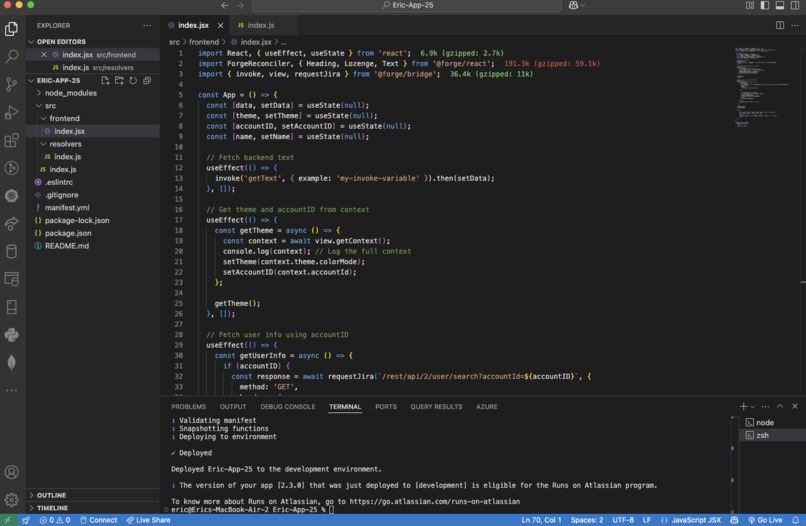This screenshot has width=806, height=526.
Task: Open README.md in the explorer
Action: pos(93,246)
